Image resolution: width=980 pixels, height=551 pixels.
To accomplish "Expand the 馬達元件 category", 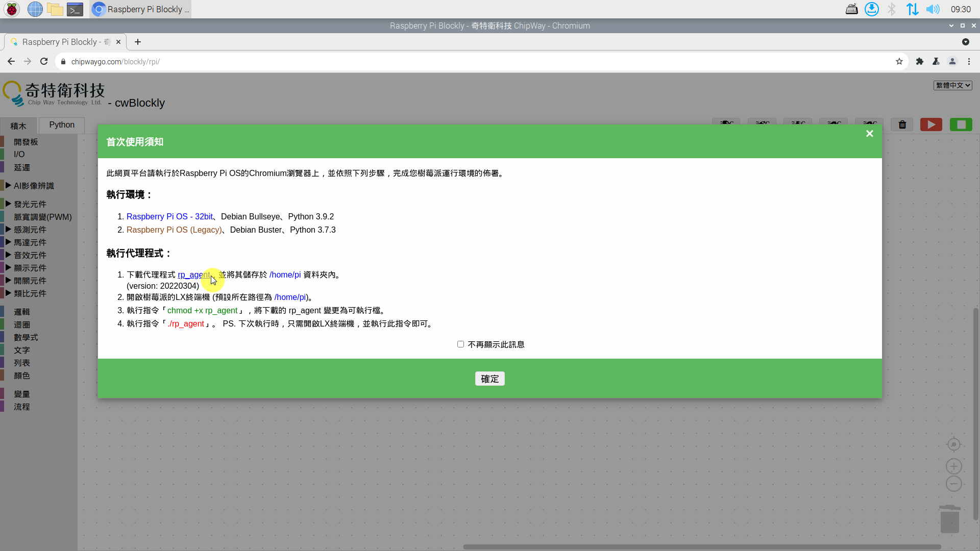I will 30,242.
